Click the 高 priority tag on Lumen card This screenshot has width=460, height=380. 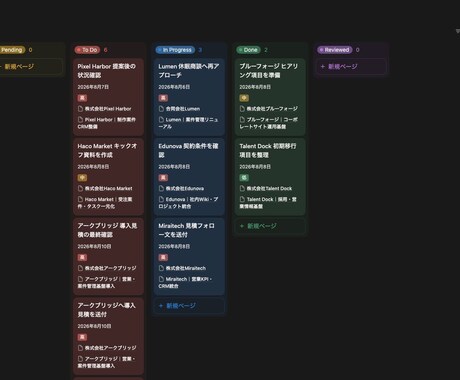(x=163, y=98)
